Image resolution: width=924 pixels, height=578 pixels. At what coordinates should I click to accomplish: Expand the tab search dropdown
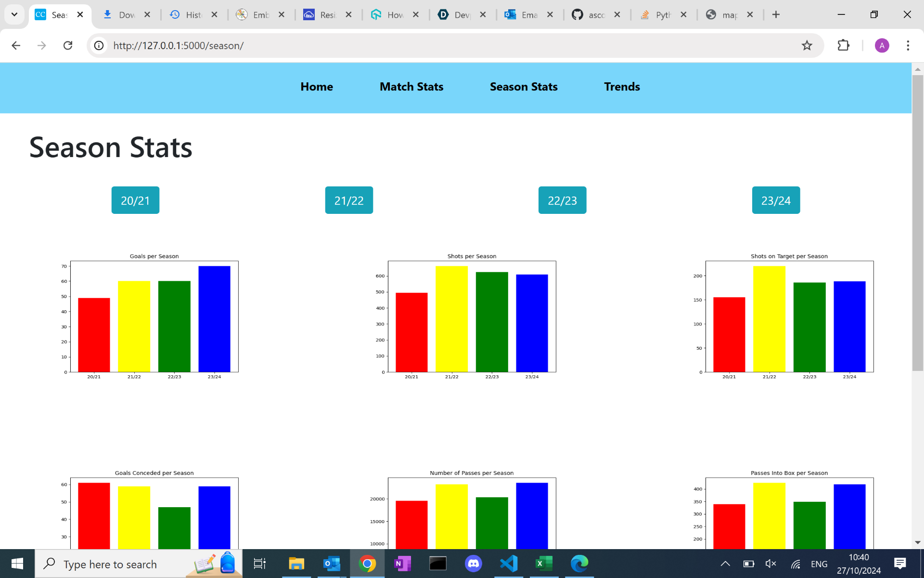click(x=14, y=14)
